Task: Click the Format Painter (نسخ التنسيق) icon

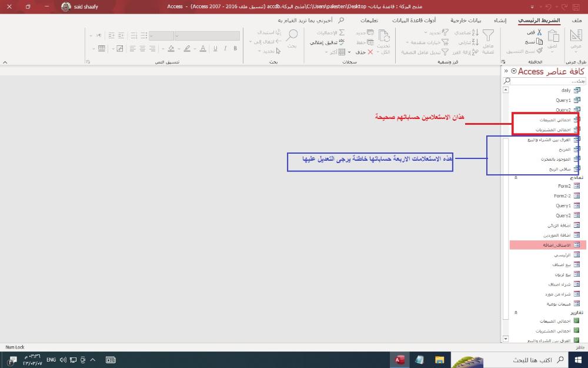Action: [x=540, y=50]
